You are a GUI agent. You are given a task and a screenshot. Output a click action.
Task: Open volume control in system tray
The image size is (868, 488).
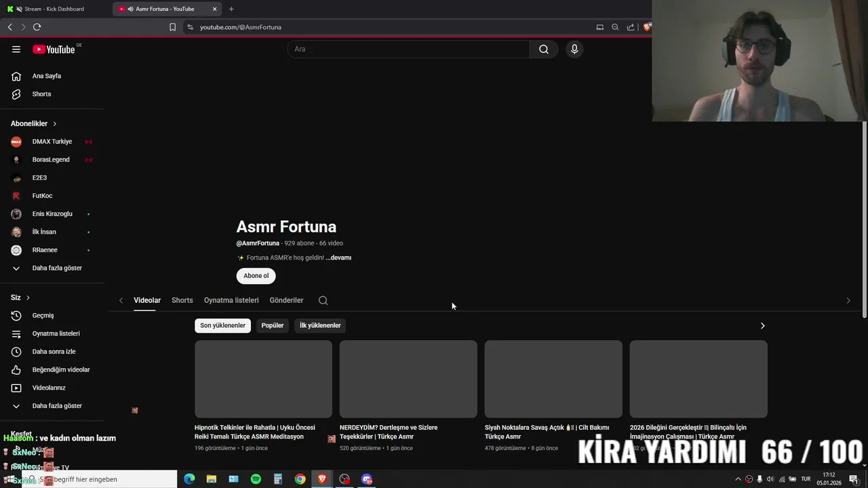(x=770, y=479)
